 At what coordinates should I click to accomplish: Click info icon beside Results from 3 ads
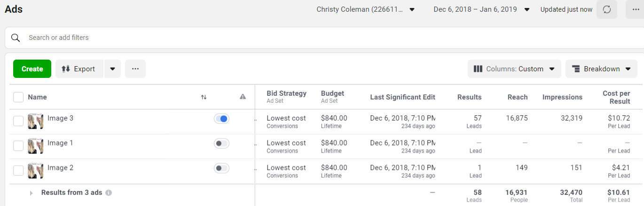109,193
